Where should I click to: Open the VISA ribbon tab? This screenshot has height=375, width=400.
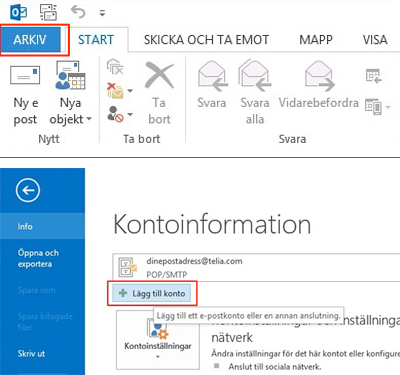click(x=375, y=40)
